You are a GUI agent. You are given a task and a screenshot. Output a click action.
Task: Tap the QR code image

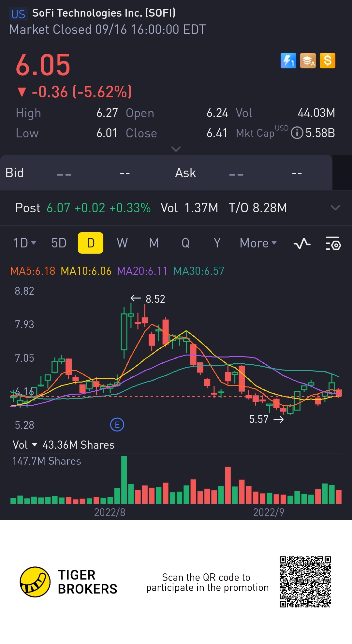tap(305, 582)
